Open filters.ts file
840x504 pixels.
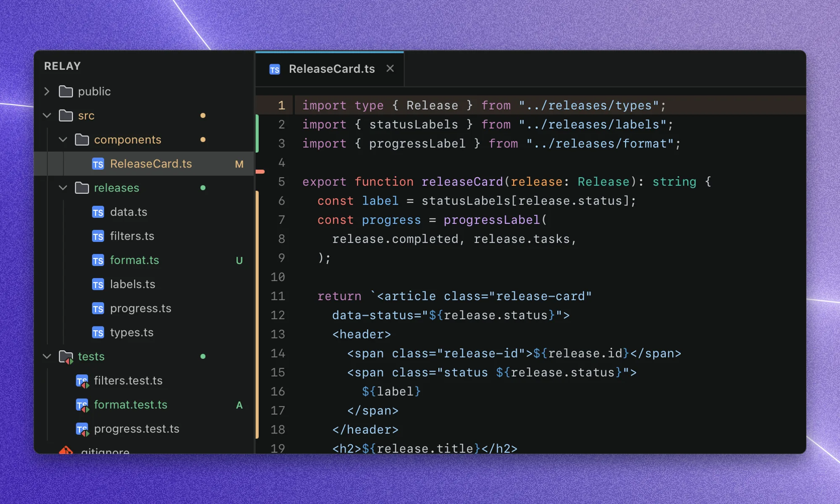click(144, 236)
